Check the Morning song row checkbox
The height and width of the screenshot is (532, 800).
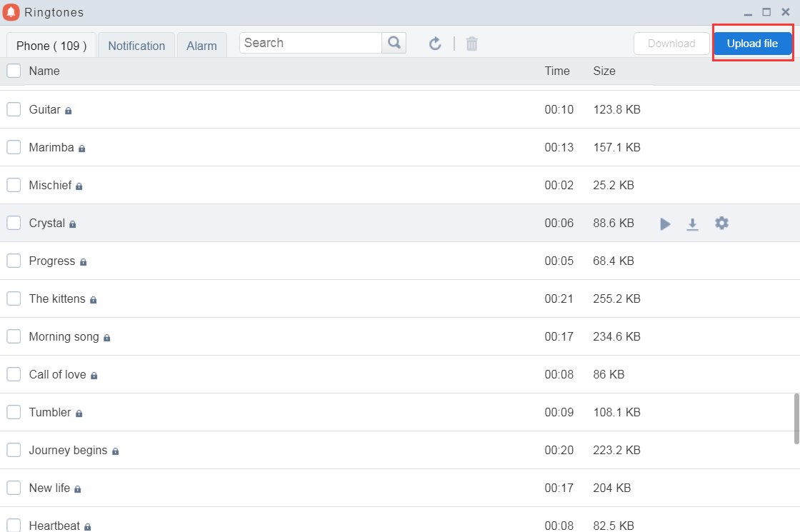[14, 336]
